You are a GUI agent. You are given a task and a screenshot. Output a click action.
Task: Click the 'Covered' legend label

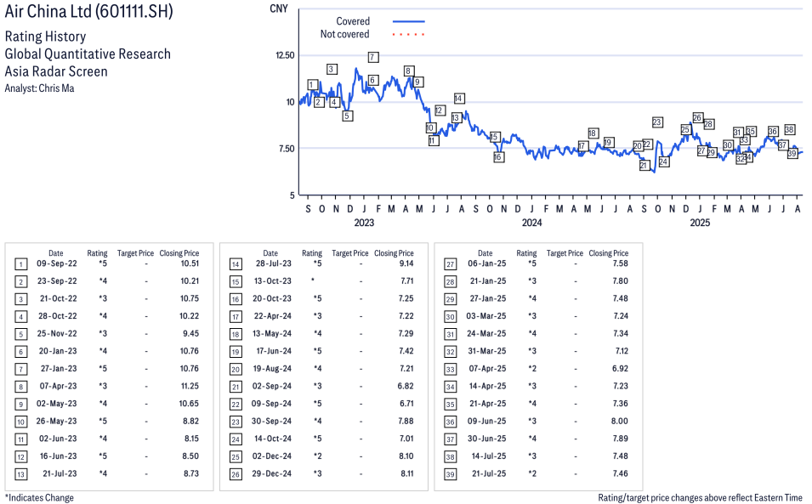point(353,21)
